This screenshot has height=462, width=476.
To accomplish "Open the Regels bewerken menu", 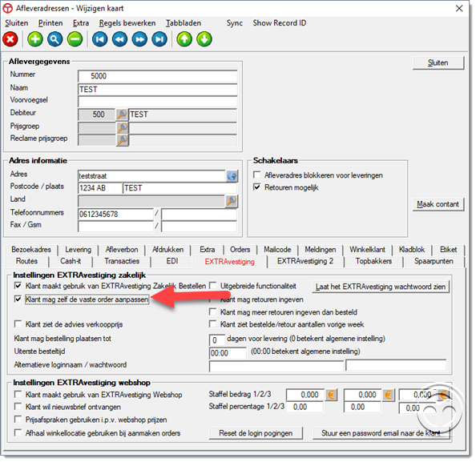I will click(x=127, y=23).
